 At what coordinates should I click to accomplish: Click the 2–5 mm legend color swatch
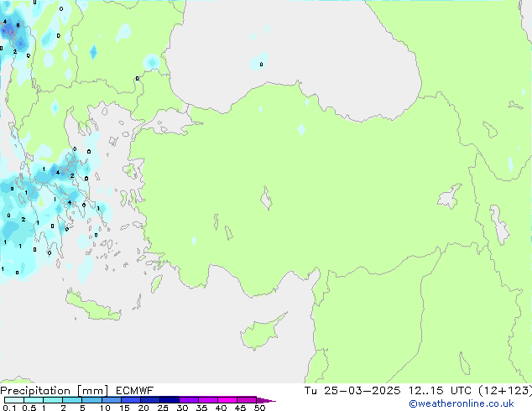tap(72, 400)
